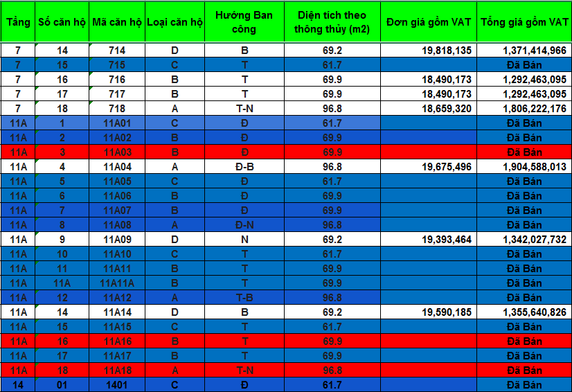Screen dimensions: 572x392
Task: Click apartment code 11A15
Action: click(x=117, y=327)
